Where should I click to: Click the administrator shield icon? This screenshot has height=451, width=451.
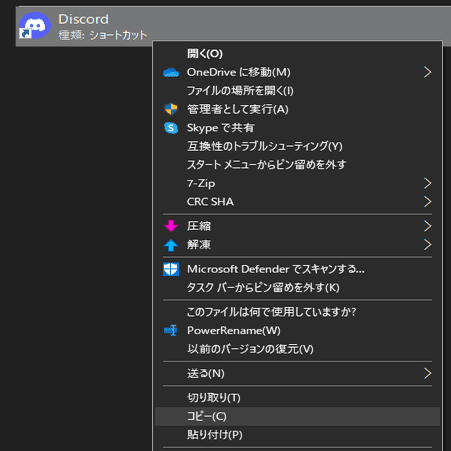click(171, 109)
